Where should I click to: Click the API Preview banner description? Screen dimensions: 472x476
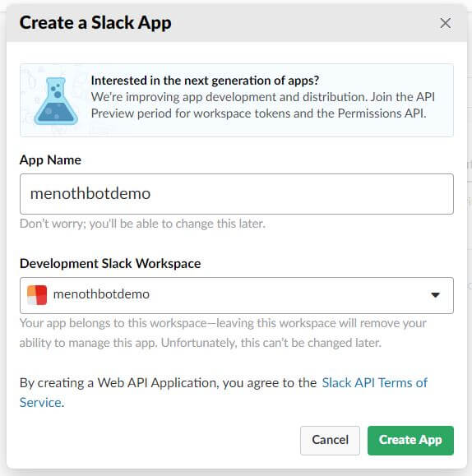[x=263, y=105]
